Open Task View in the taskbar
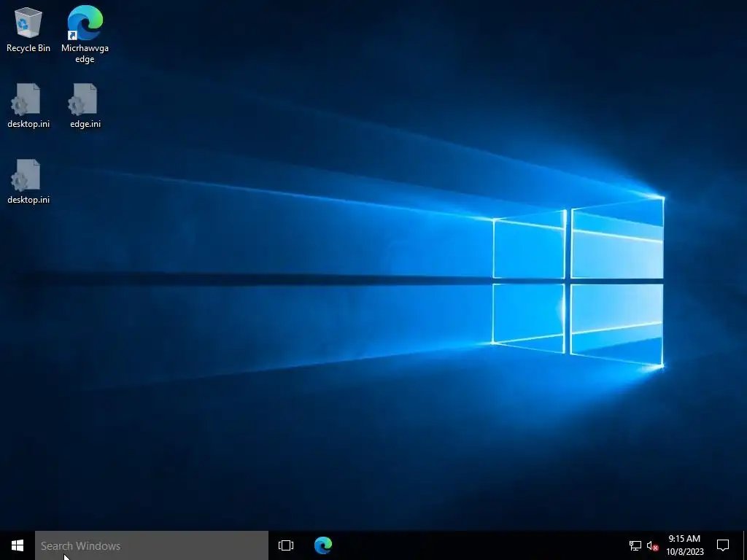 [x=286, y=545]
